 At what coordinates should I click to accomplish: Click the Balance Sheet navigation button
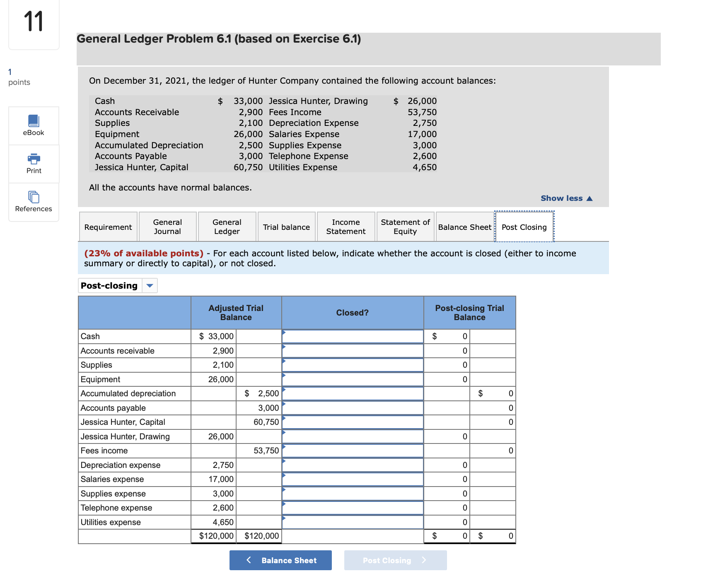click(x=280, y=560)
